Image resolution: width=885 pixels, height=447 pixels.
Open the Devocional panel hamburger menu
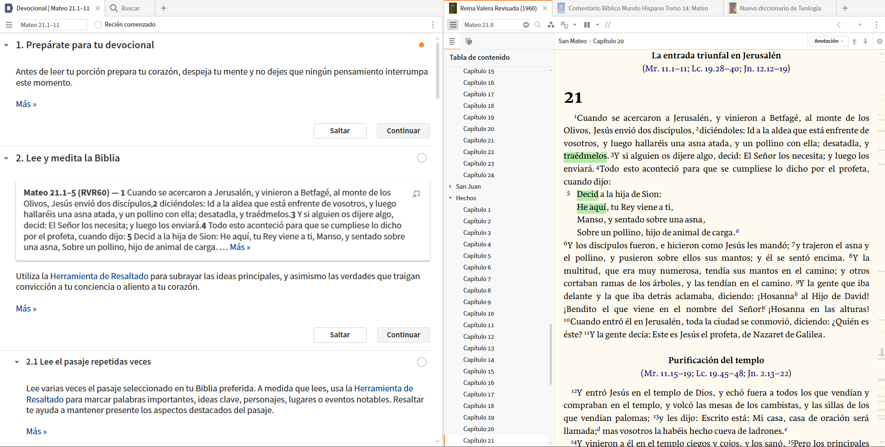8,25
